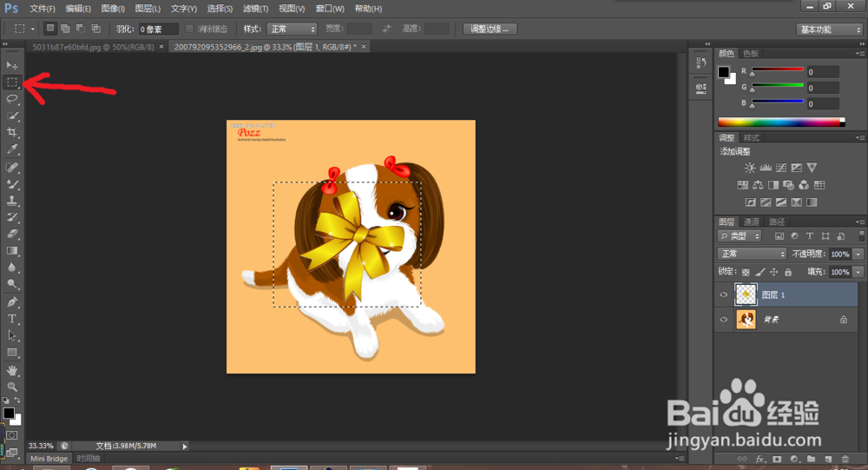Select the Crop tool
Viewport: 868px width, 470px height.
tap(11, 132)
